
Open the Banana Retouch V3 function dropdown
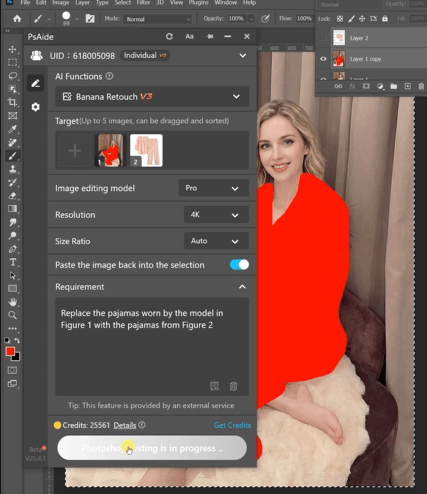152,97
